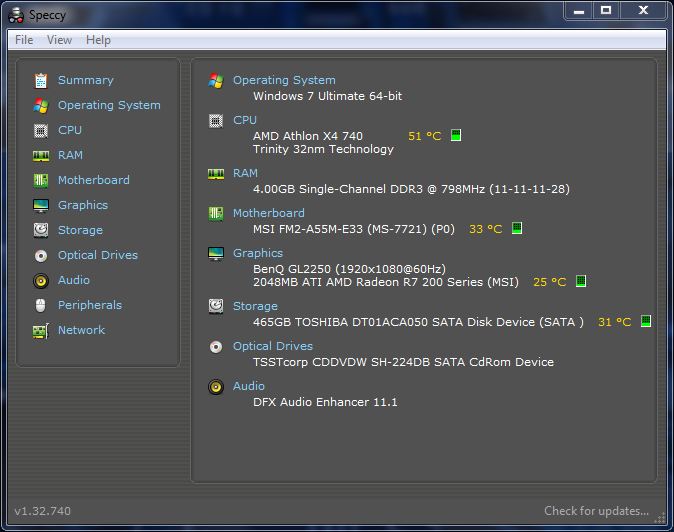The image size is (674, 532).
Task: Click the green indicator beside CPU 51 °C
Action: 456,135
